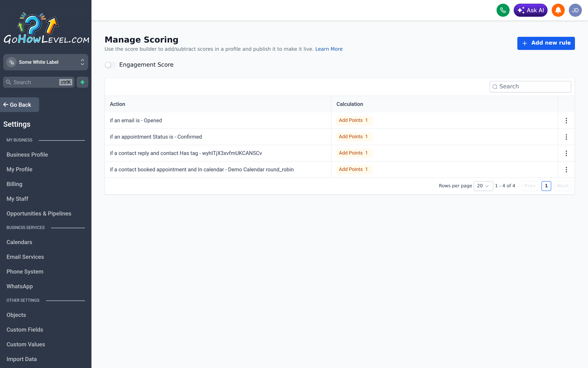
Task: Open the orange notifications bell
Action: (x=558, y=10)
